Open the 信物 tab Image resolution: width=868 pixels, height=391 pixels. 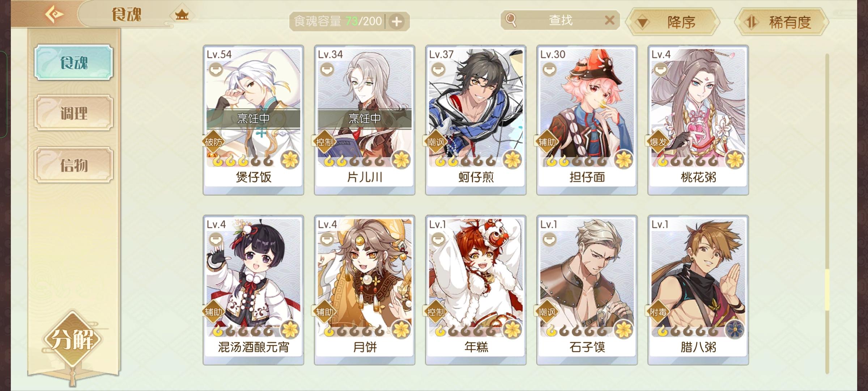[x=74, y=165]
